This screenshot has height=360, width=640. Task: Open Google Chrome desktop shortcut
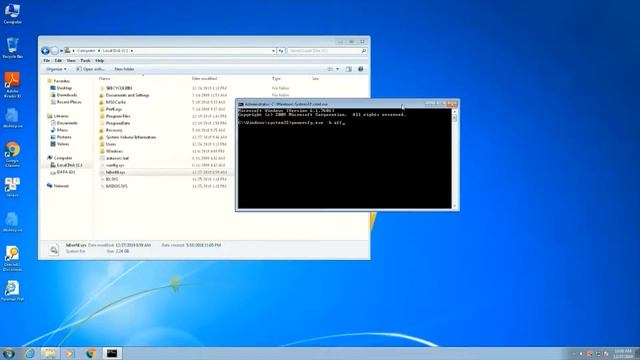click(x=12, y=154)
